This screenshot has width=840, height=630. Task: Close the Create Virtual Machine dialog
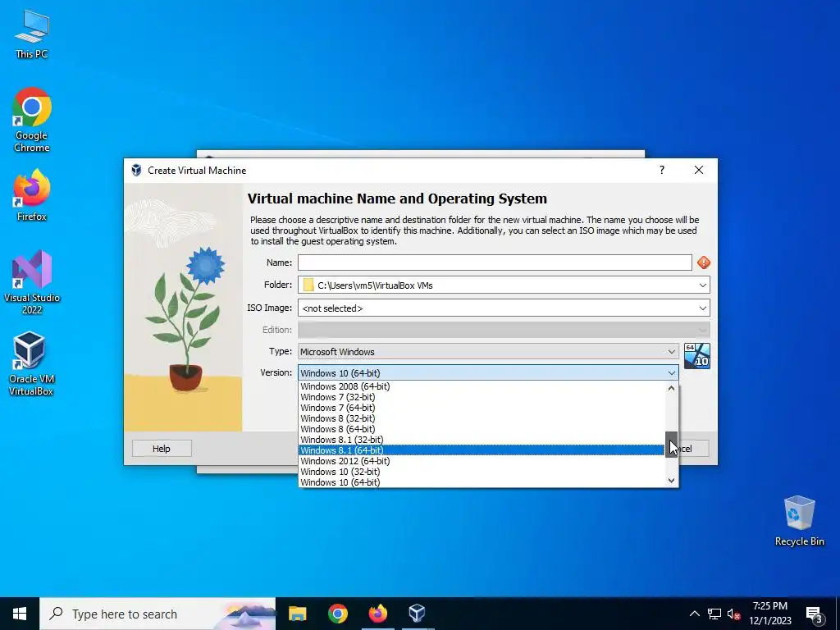pos(699,170)
